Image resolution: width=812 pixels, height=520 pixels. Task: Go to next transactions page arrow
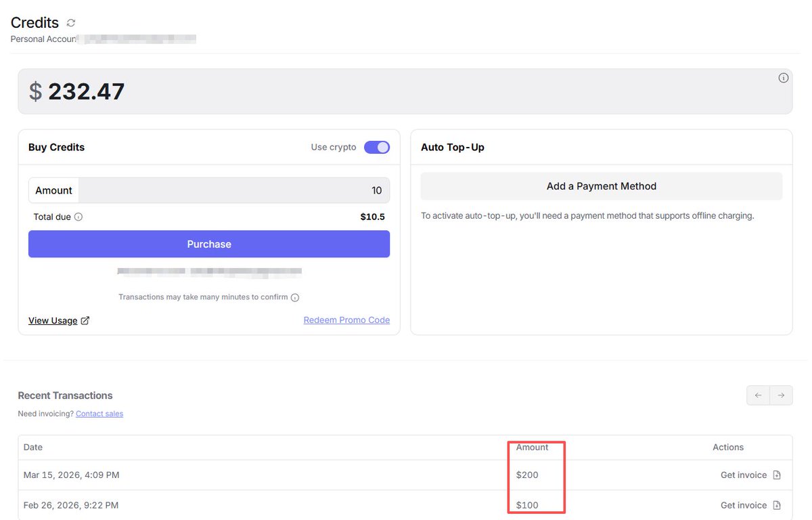click(781, 395)
